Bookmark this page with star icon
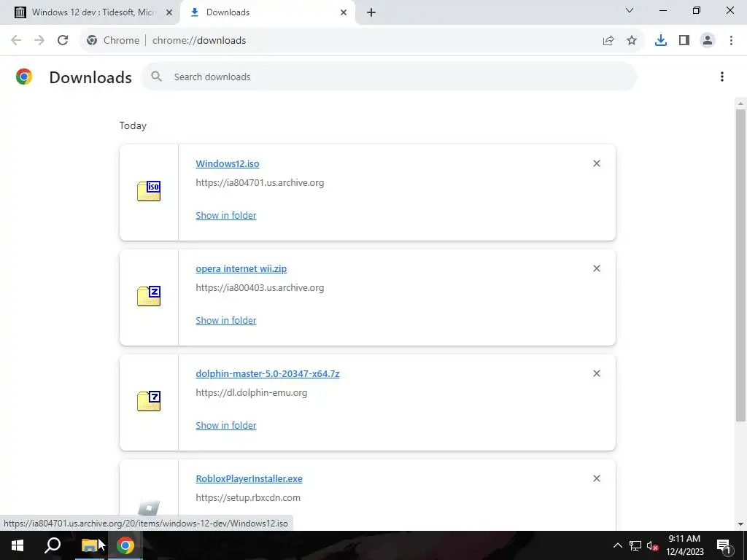The image size is (747, 560). pyautogui.click(x=632, y=41)
